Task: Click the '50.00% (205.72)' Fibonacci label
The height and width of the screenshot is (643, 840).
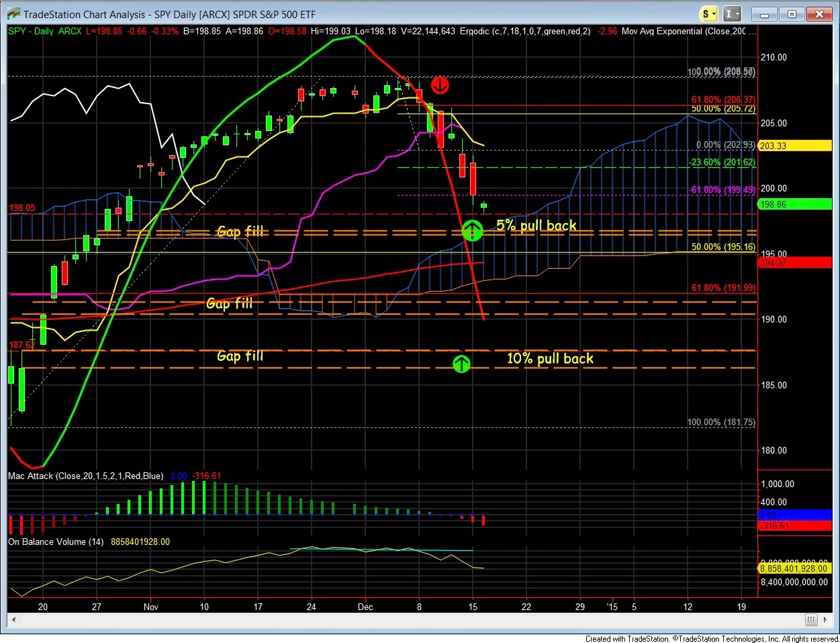Action: [723, 109]
